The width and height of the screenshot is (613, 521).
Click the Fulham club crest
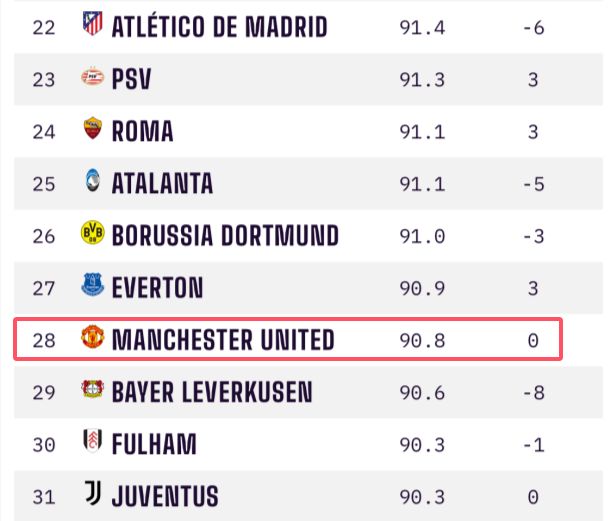[93, 441]
